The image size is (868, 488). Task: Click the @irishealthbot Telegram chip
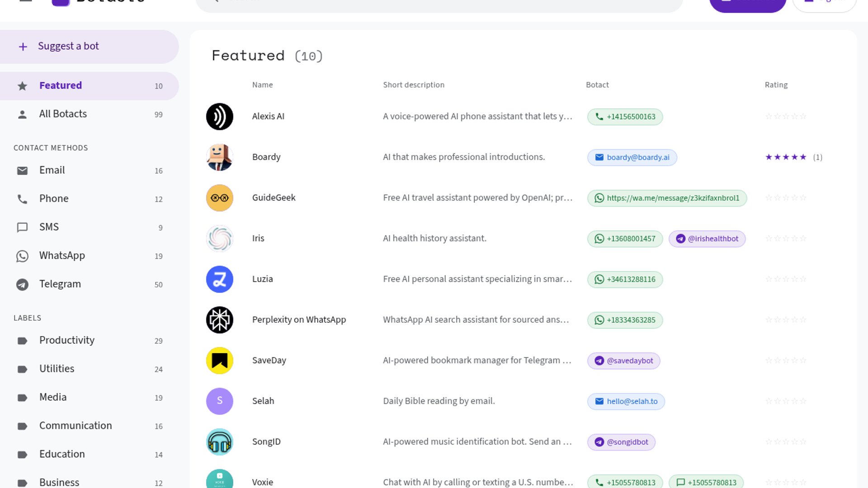707,239
